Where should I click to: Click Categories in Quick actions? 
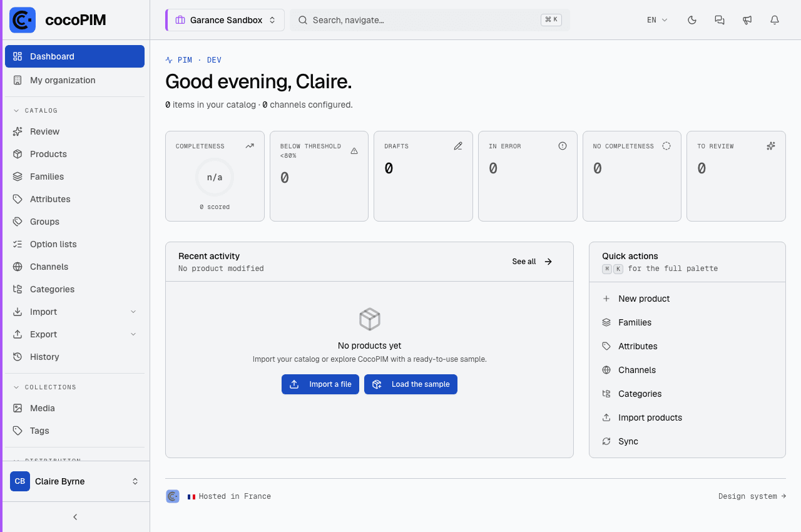point(687,394)
